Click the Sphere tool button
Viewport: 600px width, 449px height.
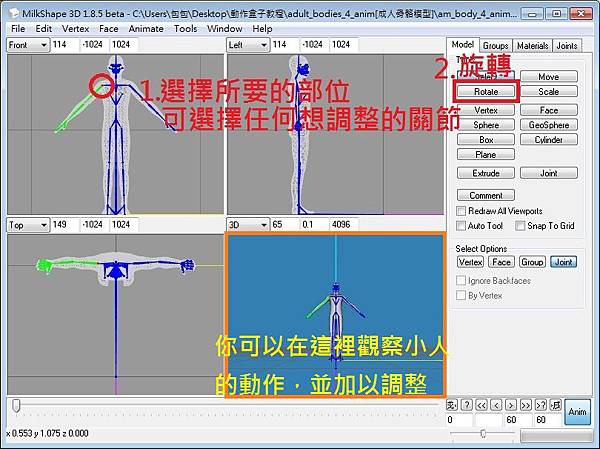coord(486,125)
